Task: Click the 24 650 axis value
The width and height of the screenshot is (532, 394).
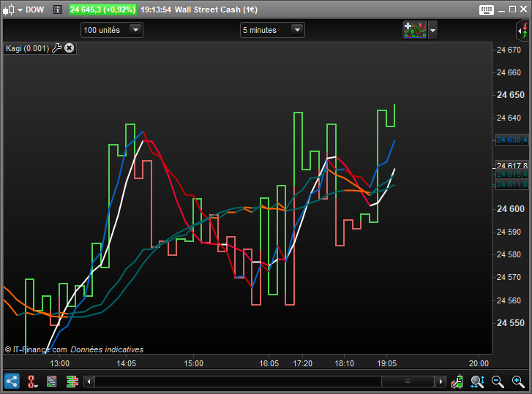Action: [510, 95]
